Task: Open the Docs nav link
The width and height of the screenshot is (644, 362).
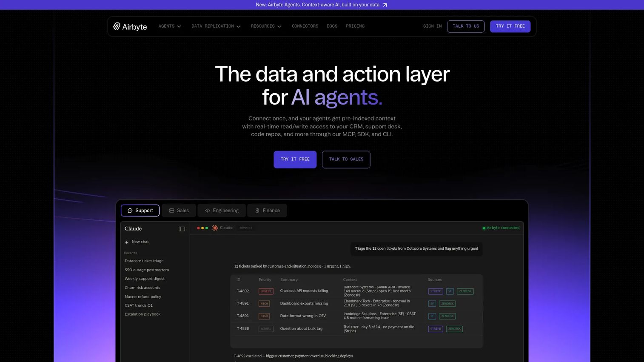Action: pyautogui.click(x=332, y=26)
